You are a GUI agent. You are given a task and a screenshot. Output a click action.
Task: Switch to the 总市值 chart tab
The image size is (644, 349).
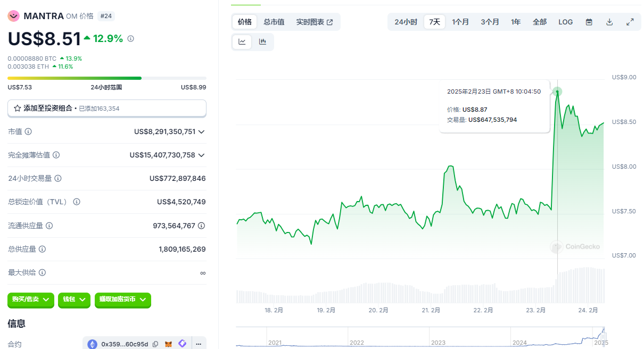pos(274,22)
